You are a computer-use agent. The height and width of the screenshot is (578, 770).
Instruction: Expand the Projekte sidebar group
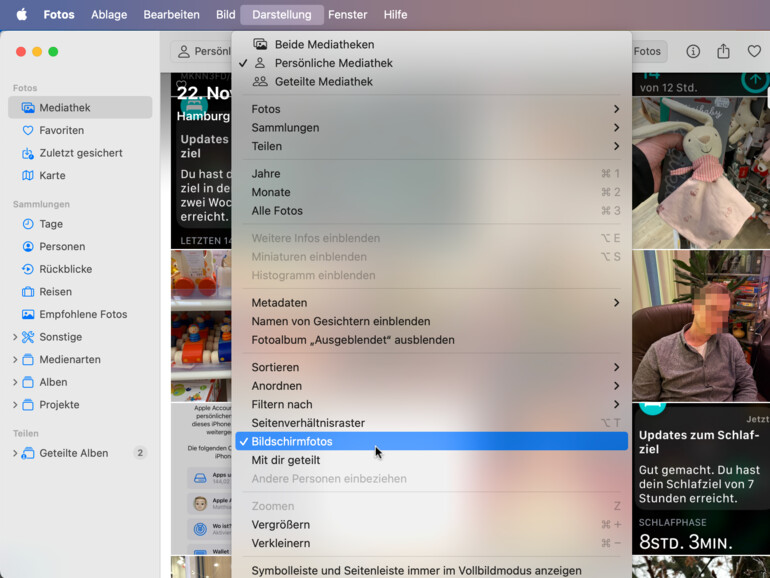[15, 405]
